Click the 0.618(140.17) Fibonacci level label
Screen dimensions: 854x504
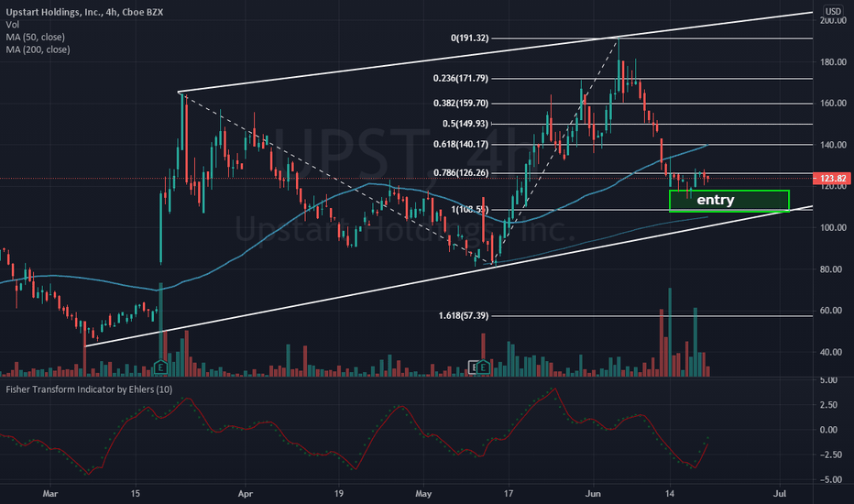tap(461, 145)
